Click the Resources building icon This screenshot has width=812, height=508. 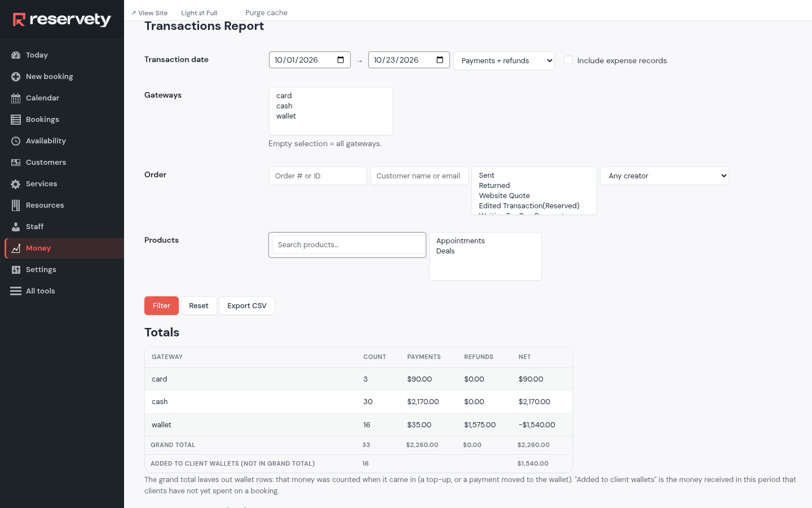pos(16,205)
